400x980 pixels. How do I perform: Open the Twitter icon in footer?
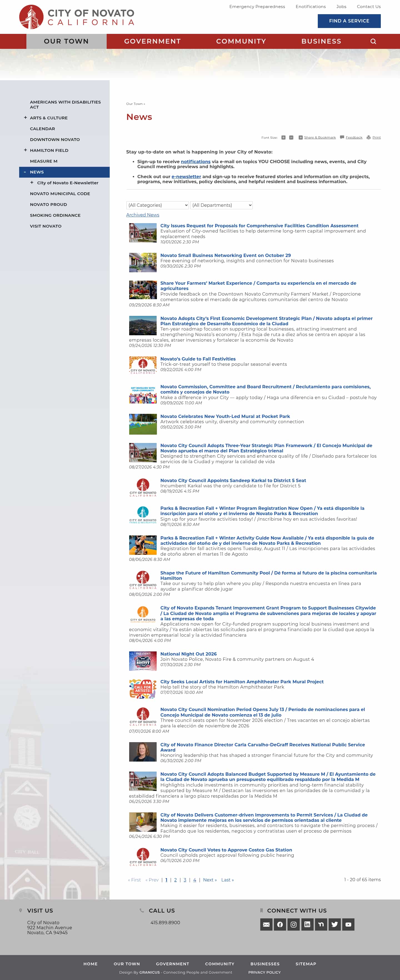pyautogui.click(x=334, y=924)
